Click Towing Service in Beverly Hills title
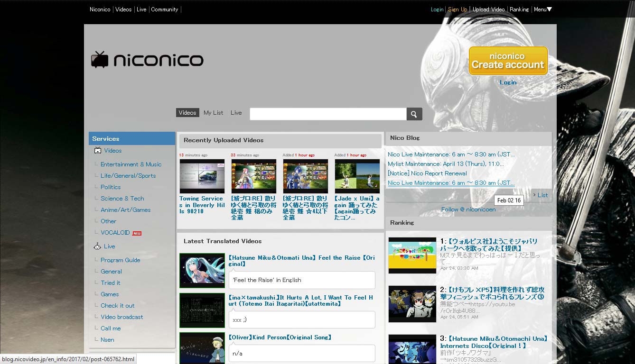Viewport: 635px width, 364px height. (202, 205)
